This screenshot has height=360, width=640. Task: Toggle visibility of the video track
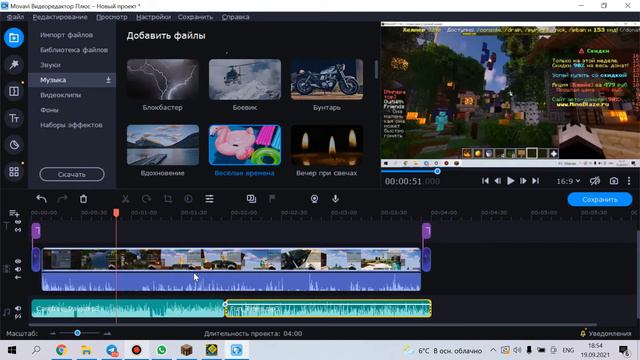18,261
